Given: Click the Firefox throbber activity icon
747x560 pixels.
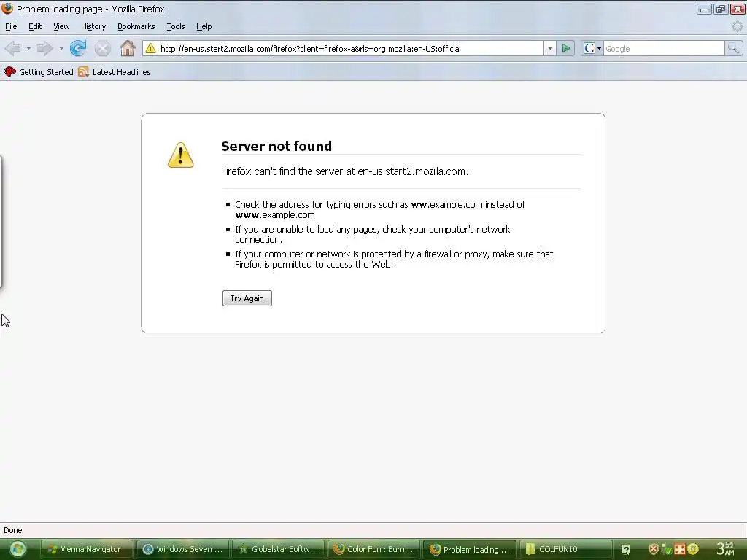Looking at the screenshot, I should pyautogui.click(x=737, y=26).
